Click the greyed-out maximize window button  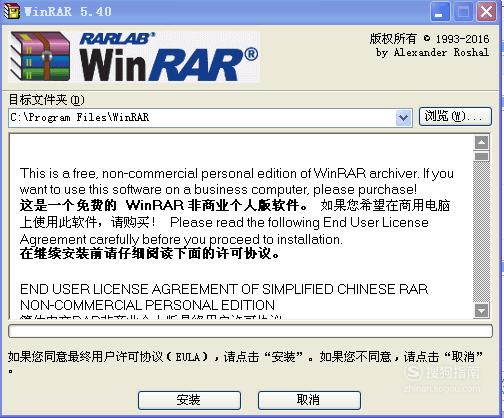coord(463,12)
